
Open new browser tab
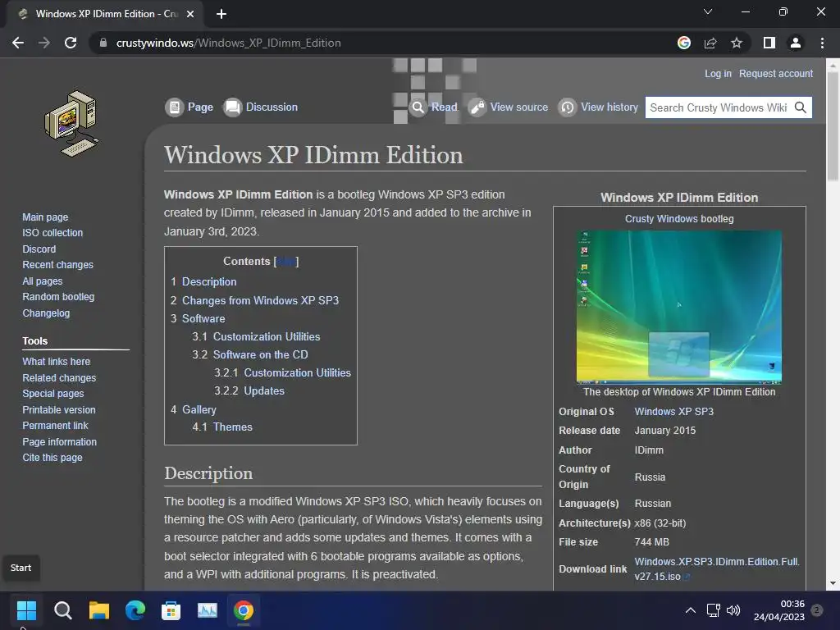(221, 14)
